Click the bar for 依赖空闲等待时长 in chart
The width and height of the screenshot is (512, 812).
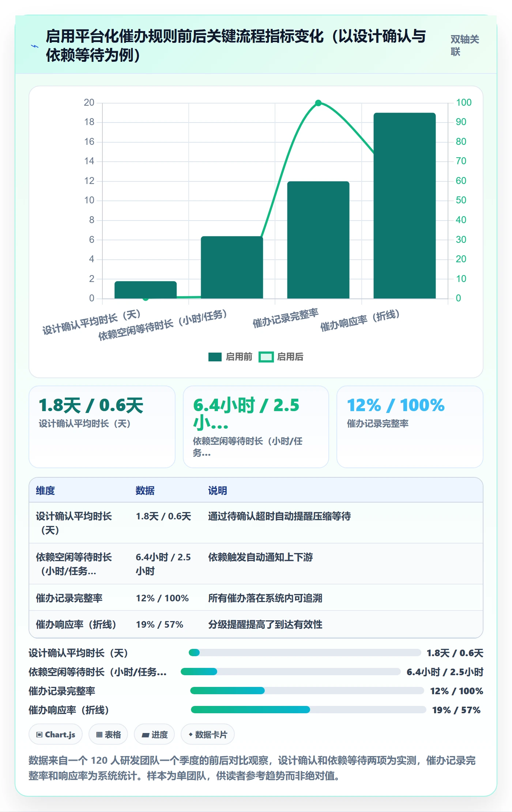click(x=232, y=267)
